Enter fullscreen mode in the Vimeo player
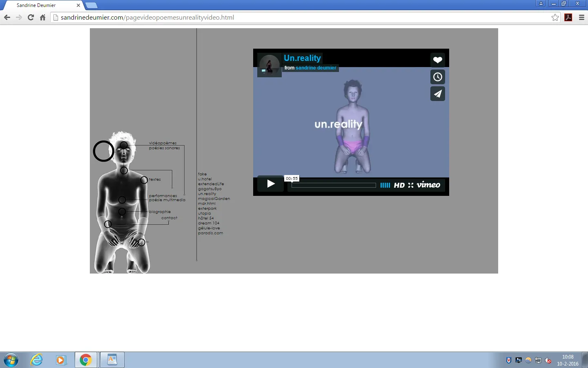Image resolution: width=588 pixels, height=368 pixels. [411, 185]
